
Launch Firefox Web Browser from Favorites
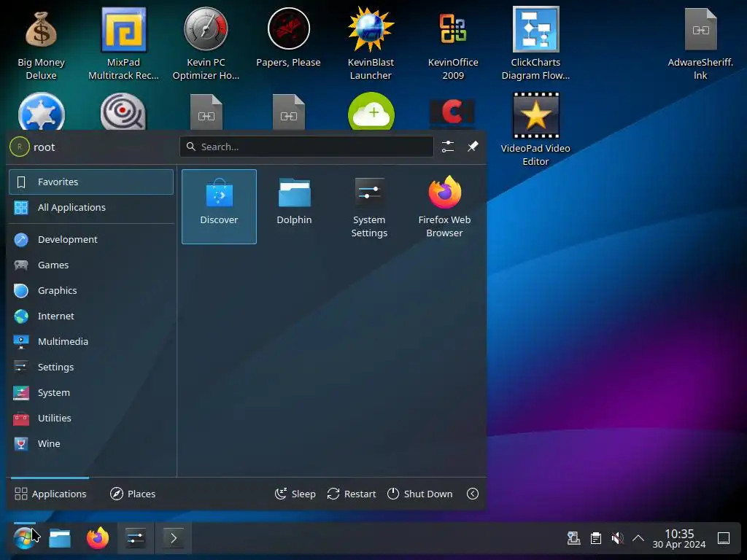444,206
